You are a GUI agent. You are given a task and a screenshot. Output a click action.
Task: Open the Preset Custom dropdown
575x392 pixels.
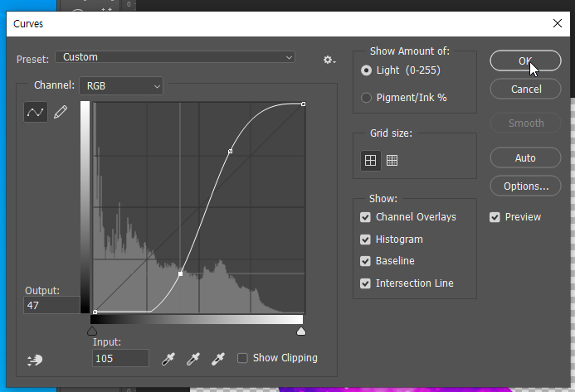[175, 57]
